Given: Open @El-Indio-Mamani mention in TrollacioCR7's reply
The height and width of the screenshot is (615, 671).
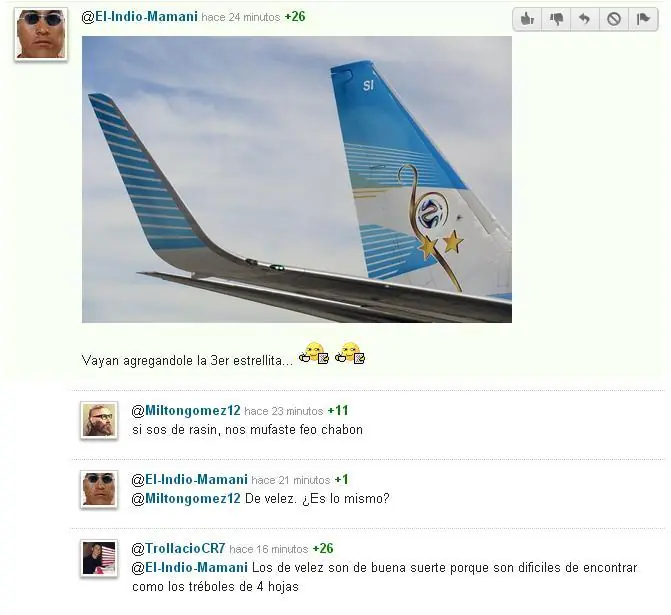Looking at the screenshot, I should click(190, 567).
